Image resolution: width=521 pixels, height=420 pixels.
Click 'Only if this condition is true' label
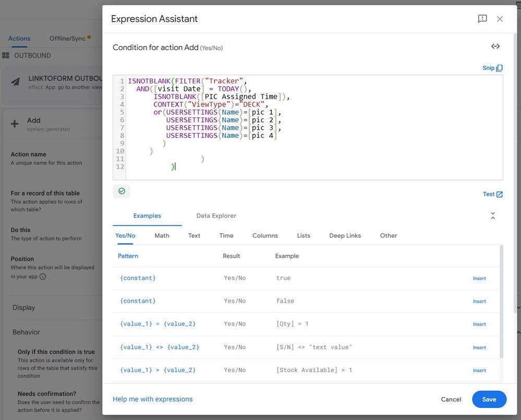click(x=56, y=352)
